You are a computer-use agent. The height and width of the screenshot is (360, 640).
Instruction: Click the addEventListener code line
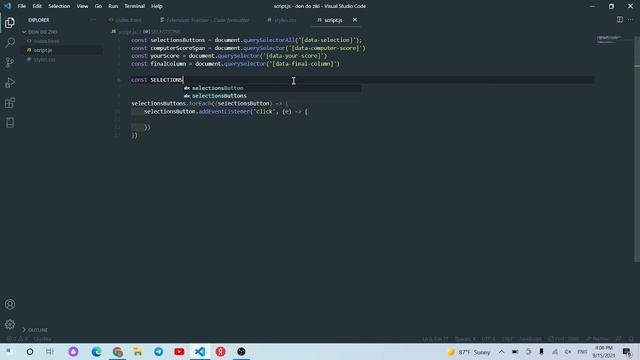click(x=226, y=111)
